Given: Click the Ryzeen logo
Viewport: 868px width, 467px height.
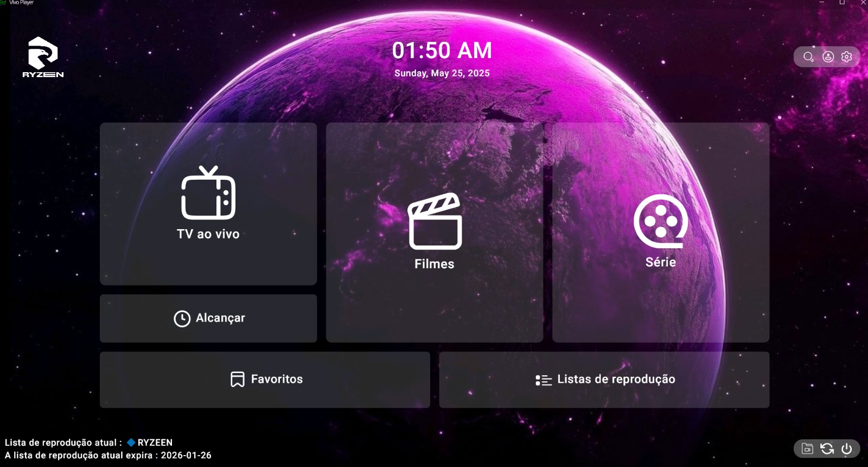Looking at the screenshot, I should [43, 57].
